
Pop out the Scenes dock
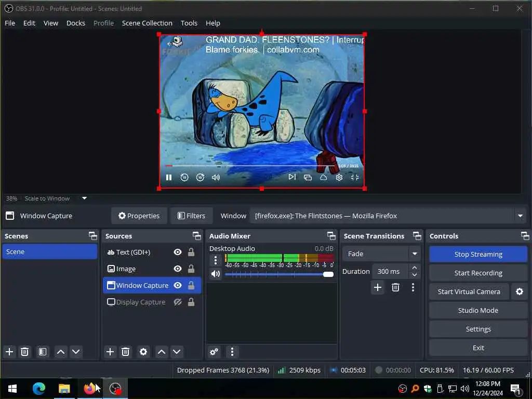(92, 236)
